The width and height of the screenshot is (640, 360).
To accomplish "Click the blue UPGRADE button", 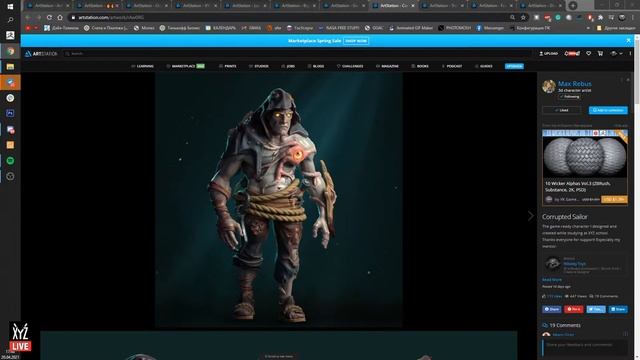I will point(514,66).
